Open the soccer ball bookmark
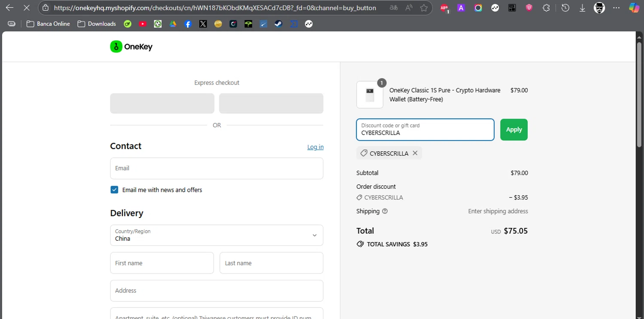Screen dimensions: 644x319 [x=158, y=24]
